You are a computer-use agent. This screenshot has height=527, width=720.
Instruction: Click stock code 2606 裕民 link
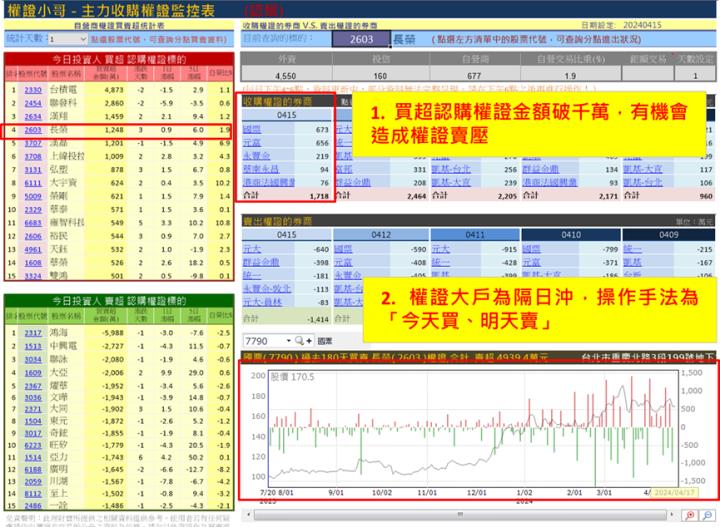click(33, 236)
